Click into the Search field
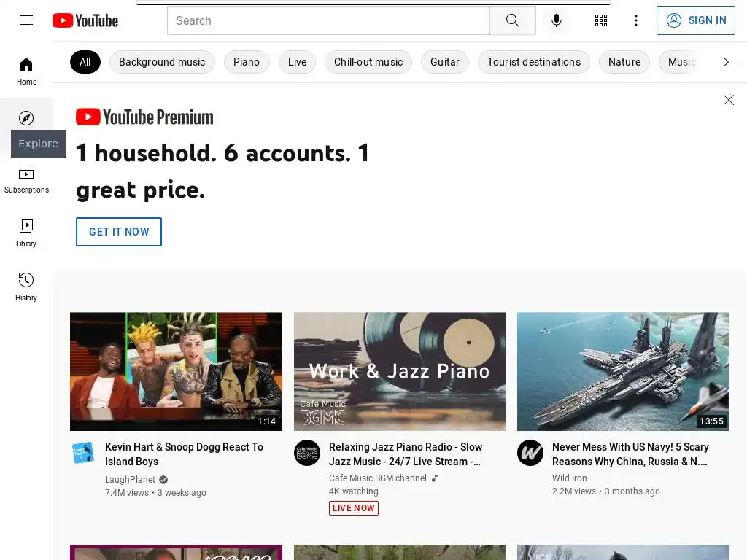 pos(328,20)
